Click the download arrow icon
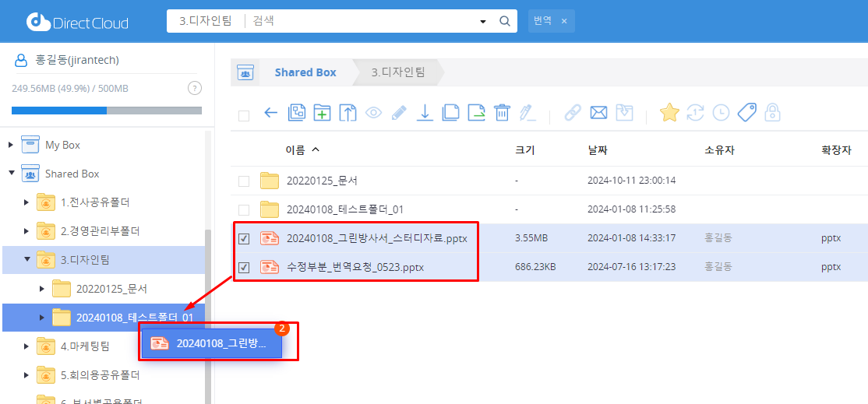Screen dimensions: 868x404 tap(425, 113)
